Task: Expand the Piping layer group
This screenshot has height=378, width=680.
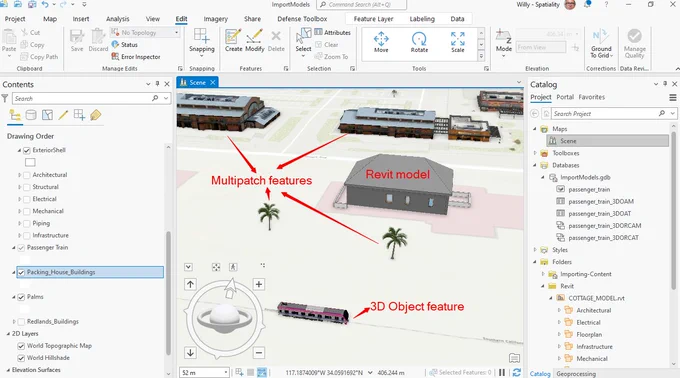Action: pyautogui.click(x=20, y=224)
